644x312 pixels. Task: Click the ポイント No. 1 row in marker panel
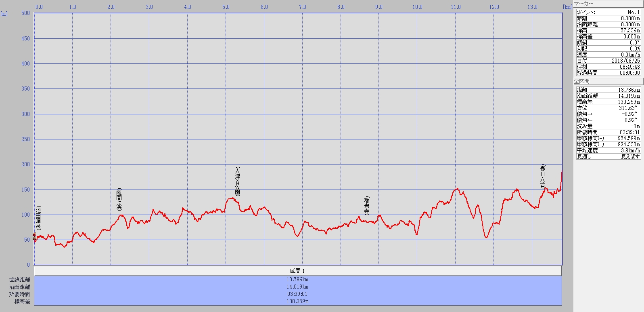[608, 12]
